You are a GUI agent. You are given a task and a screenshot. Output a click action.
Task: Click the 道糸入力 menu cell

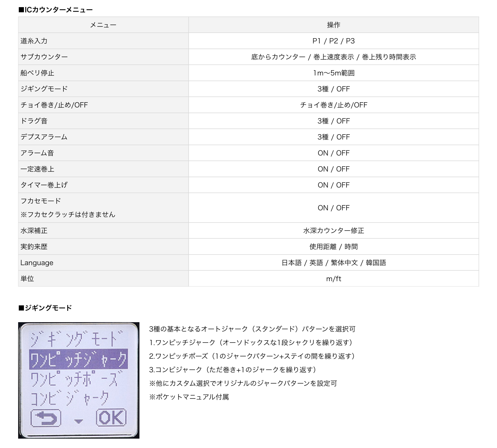click(x=34, y=41)
